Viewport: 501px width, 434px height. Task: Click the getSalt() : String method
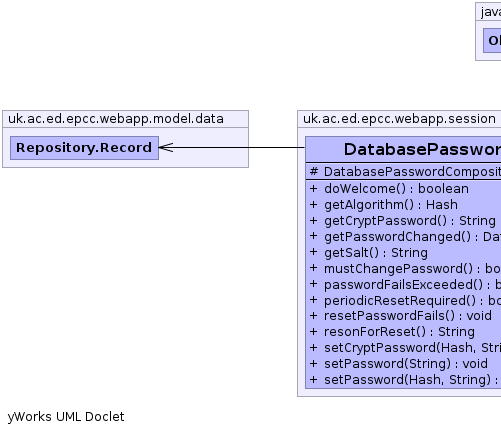point(368,253)
